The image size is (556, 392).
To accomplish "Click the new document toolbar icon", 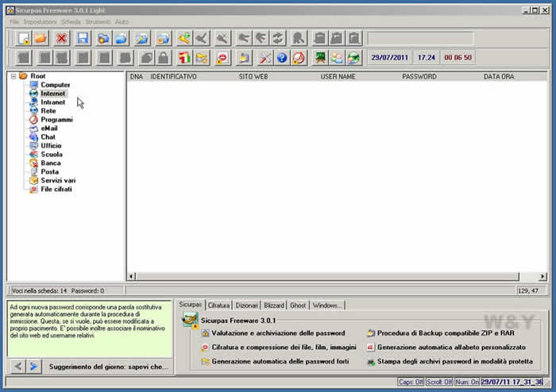I will pyautogui.click(x=24, y=38).
